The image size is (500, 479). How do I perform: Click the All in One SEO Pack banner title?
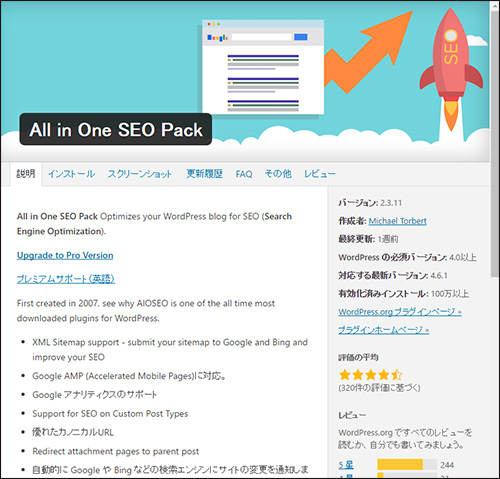click(x=116, y=129)
